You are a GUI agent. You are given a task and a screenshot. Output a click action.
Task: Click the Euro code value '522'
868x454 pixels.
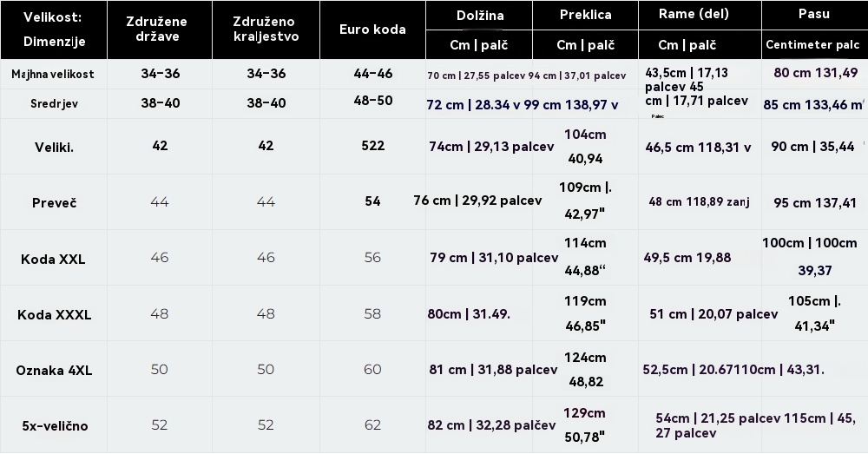373,146
